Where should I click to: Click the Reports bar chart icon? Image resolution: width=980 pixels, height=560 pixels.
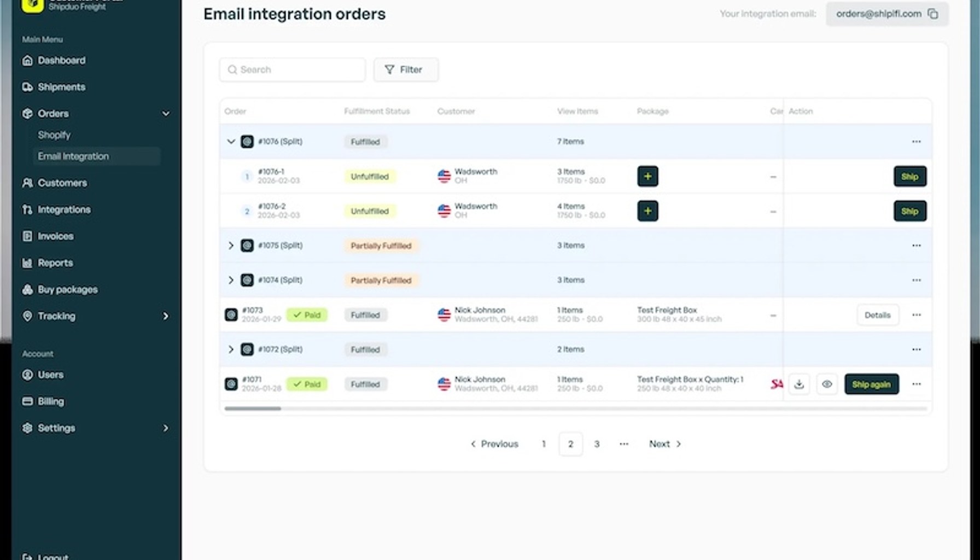[27, 263]
